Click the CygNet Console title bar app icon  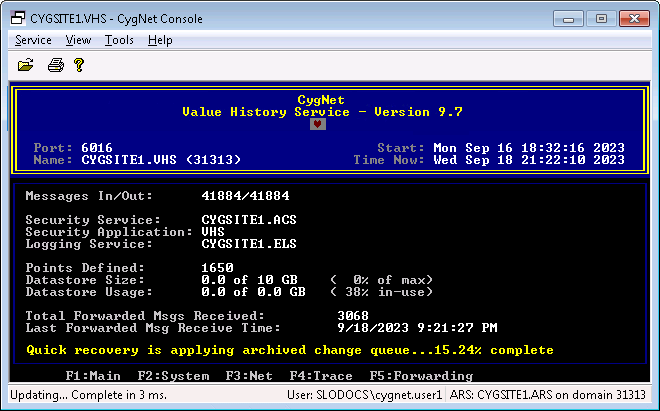pyautogui.click(x=18, y=18)
